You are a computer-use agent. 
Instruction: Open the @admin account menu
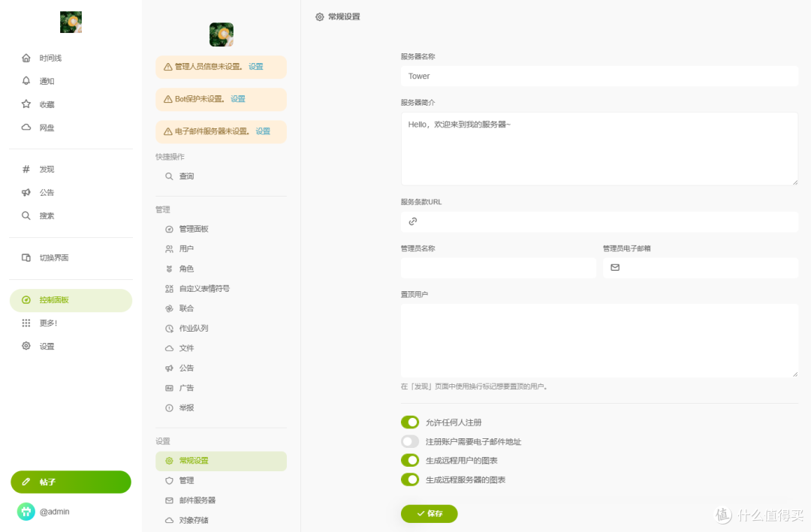pyautogui.click(x=44, y=511)
